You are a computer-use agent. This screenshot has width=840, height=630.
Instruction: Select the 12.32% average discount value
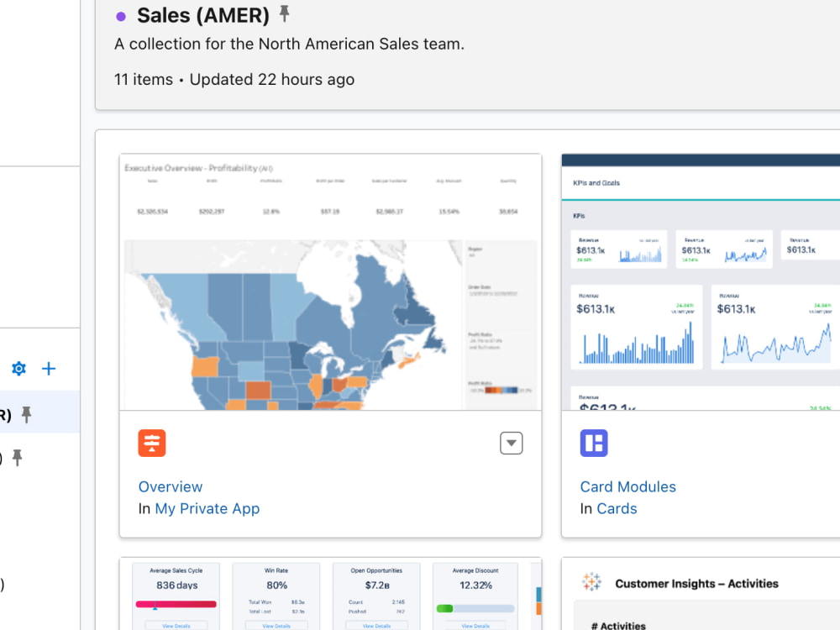[x=475, y=585]
